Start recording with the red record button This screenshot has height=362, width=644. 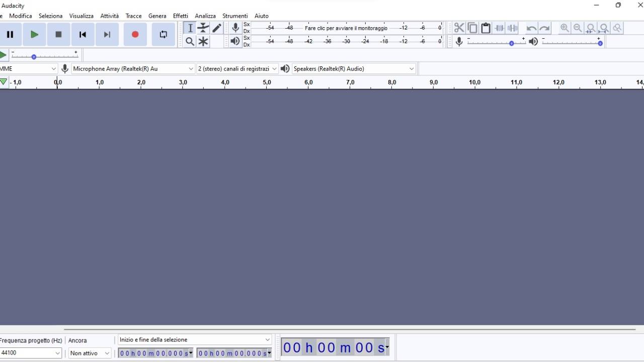135,35
